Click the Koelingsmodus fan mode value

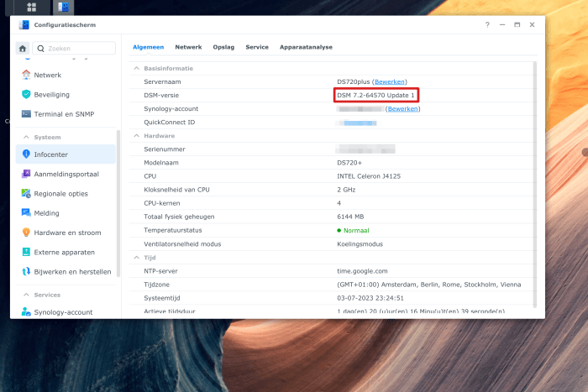pos(360,244)
